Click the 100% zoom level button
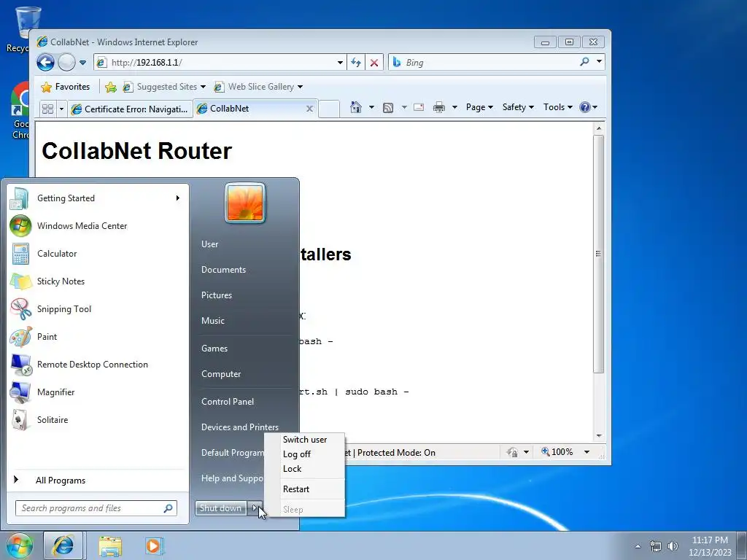Image resolution: width=747 pixels, height=560 pixels. (557, 452)
